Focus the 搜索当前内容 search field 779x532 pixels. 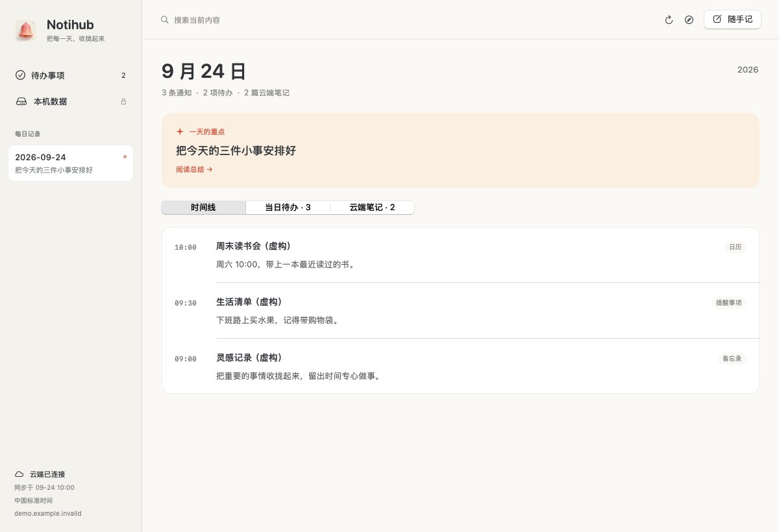(x=409, y=20)
